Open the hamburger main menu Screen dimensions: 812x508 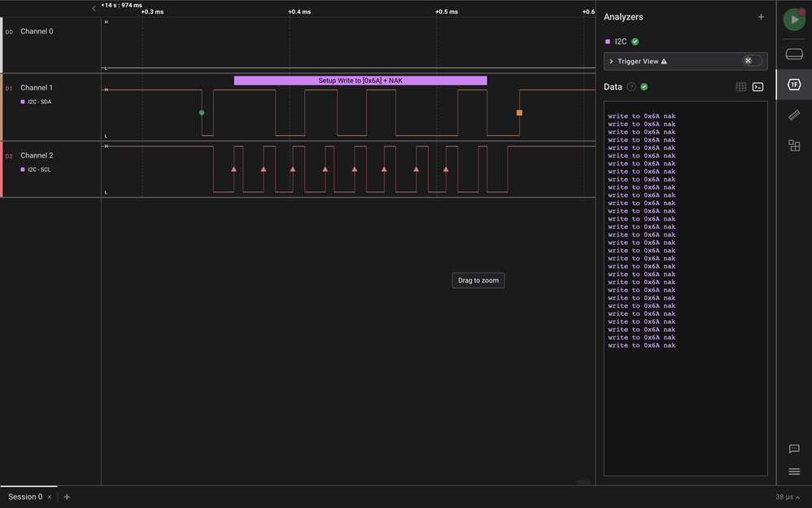click(794, 471)
